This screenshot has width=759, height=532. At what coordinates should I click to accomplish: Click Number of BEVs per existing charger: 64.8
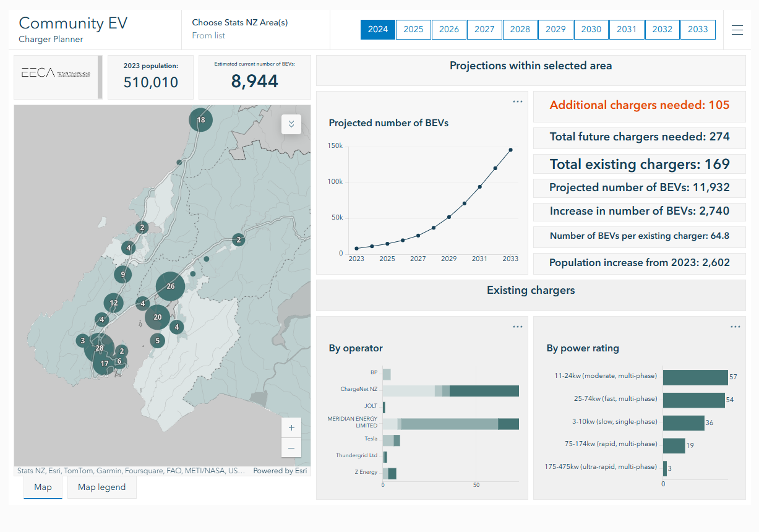pyautogui.click(x=640, y=236)
